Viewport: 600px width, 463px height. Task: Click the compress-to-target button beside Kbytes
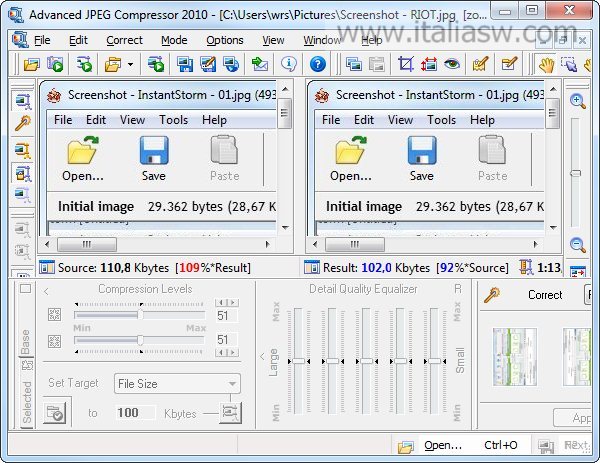coord(230,413)
